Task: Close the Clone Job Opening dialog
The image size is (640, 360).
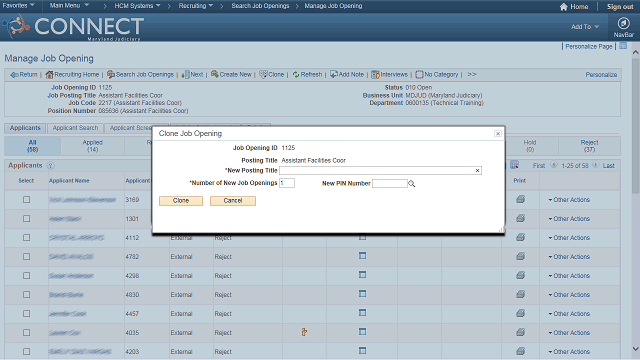Action: click(x=498, y=133)
